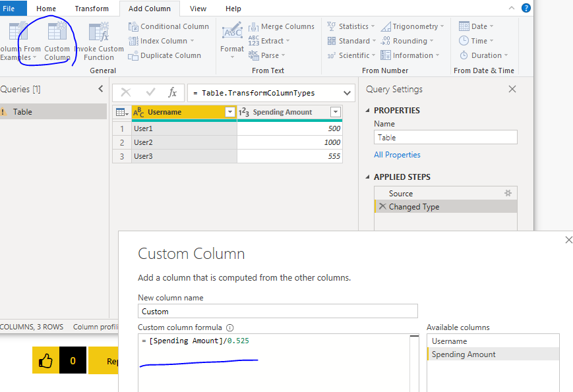Screen dimensions: 573x392
Task: Open Statistics number functions
Action: point(351,26)
